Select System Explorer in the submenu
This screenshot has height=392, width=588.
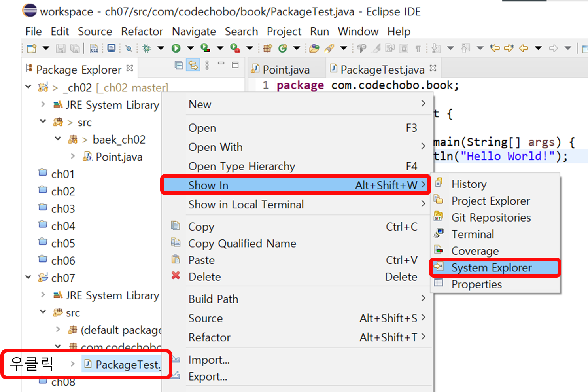click(495, 268)
